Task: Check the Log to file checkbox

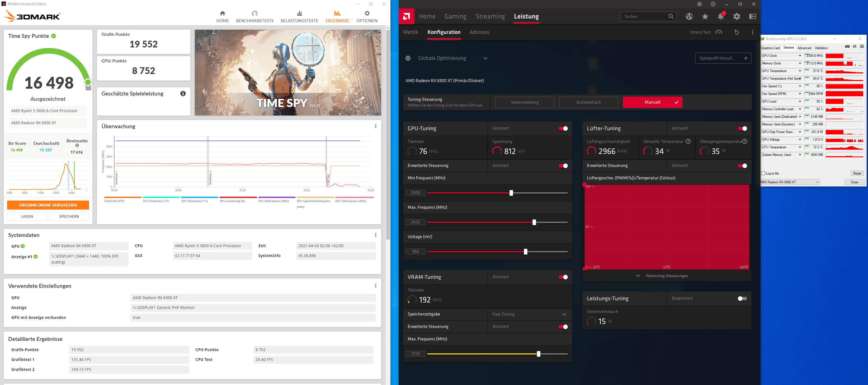Action: (764, 173)
